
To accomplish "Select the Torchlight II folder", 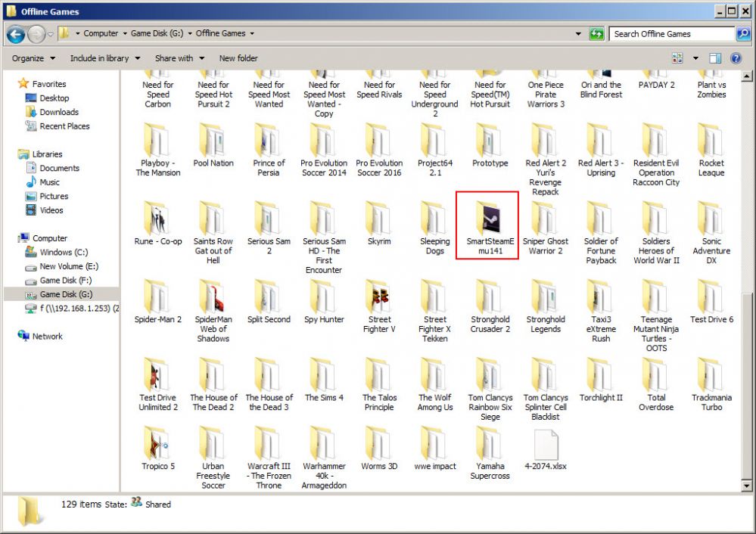I will [x=601, y=380].
